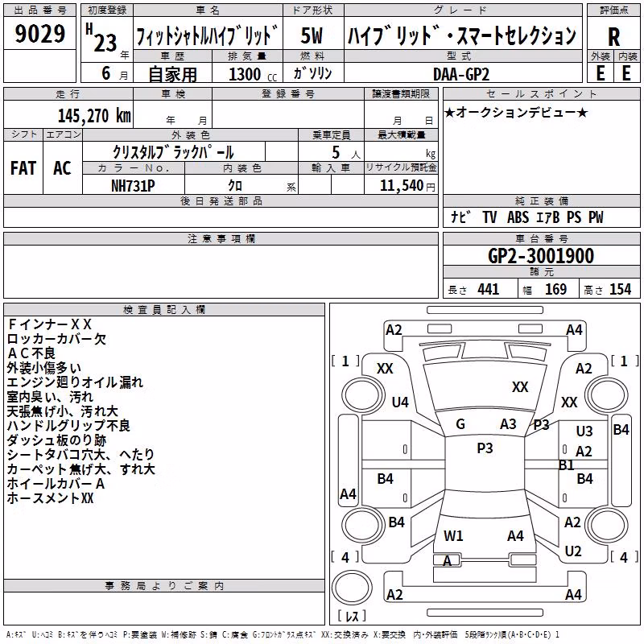Click the displacement value 1300 cc
644x644 pixels.
point(253,74)
